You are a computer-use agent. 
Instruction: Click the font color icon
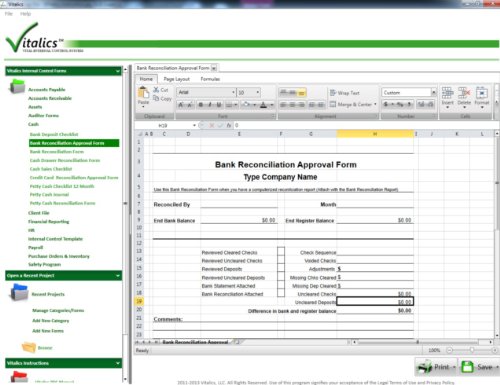pos(263,105)
